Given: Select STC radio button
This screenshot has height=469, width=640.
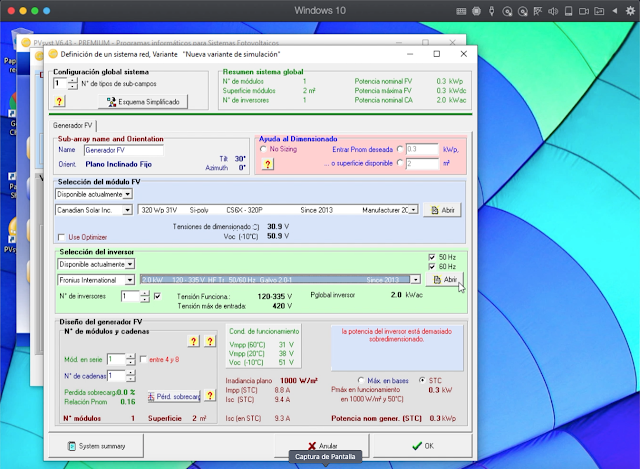Looking at the screenshot, I should [422, 380].
